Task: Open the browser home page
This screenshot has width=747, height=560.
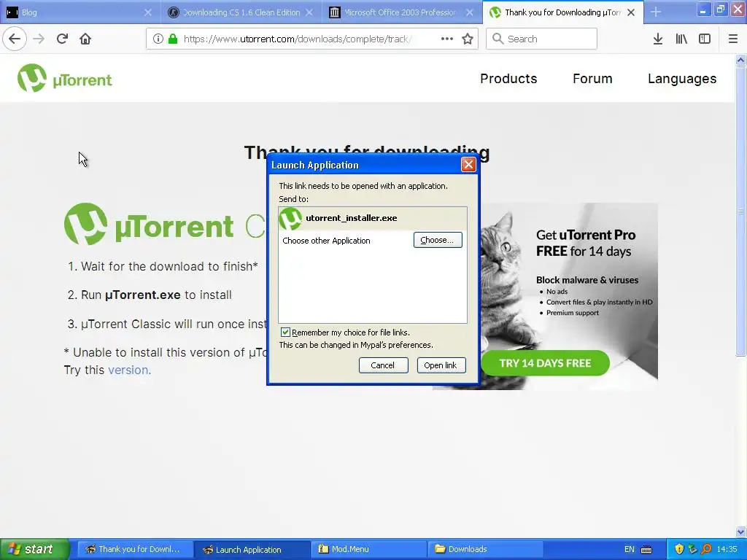Action: pos(85,39)
